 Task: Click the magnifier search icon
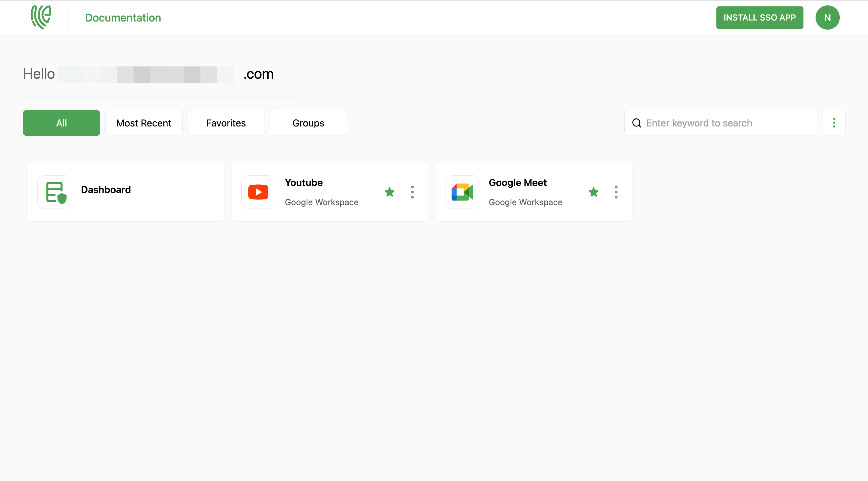click(x=636, y=123)
